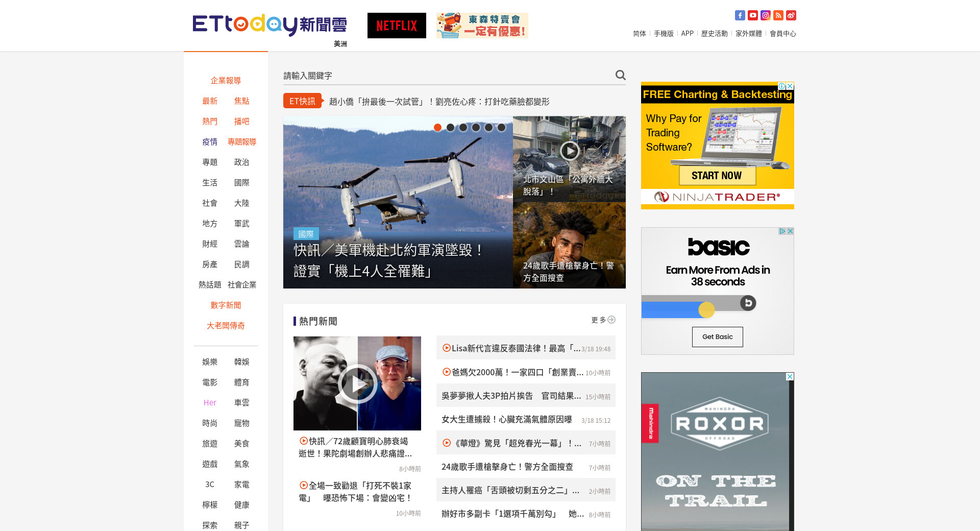Click the yellow slider knob in Basic ad
This screenshot has width=980, height=531.
706,309
